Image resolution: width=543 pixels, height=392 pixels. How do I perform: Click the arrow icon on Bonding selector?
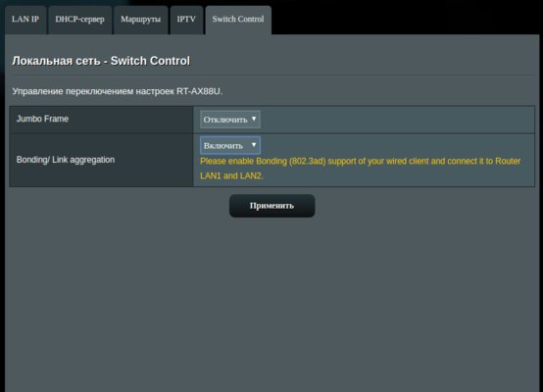[x=254, y=145]
